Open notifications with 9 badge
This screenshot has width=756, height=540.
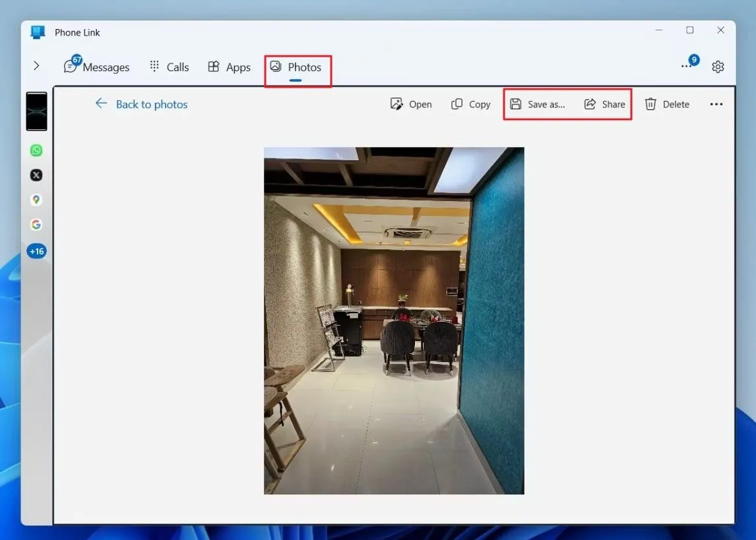tap(689, 63)
